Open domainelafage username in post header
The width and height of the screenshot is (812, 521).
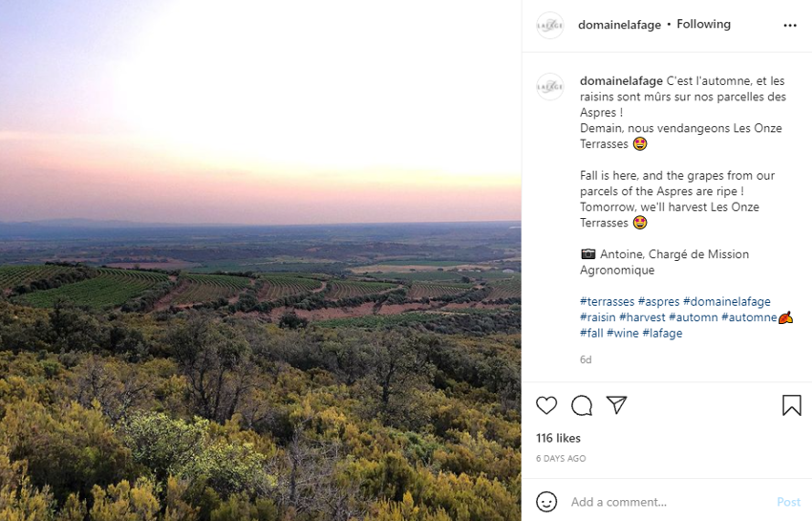[x=619, y=25]
